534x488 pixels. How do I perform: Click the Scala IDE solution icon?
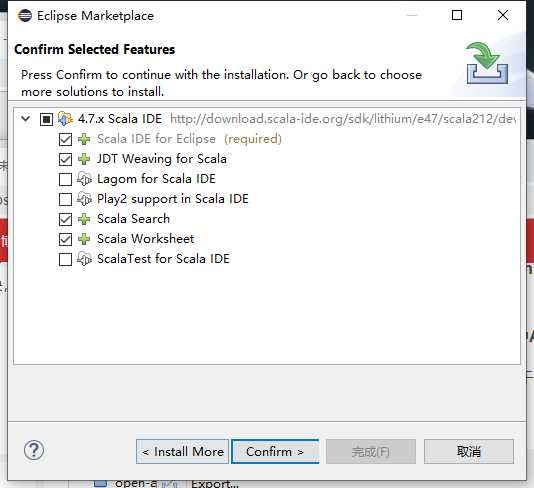(x=65, y=119)
